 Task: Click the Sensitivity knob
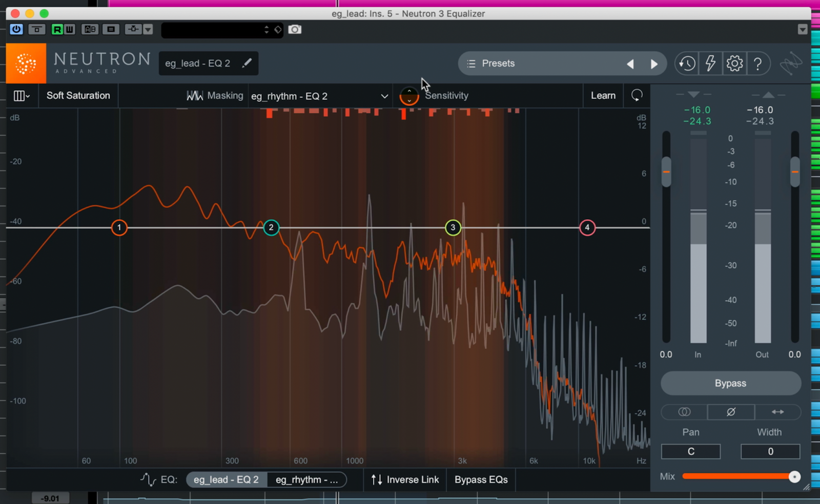(x=409, y=96)
